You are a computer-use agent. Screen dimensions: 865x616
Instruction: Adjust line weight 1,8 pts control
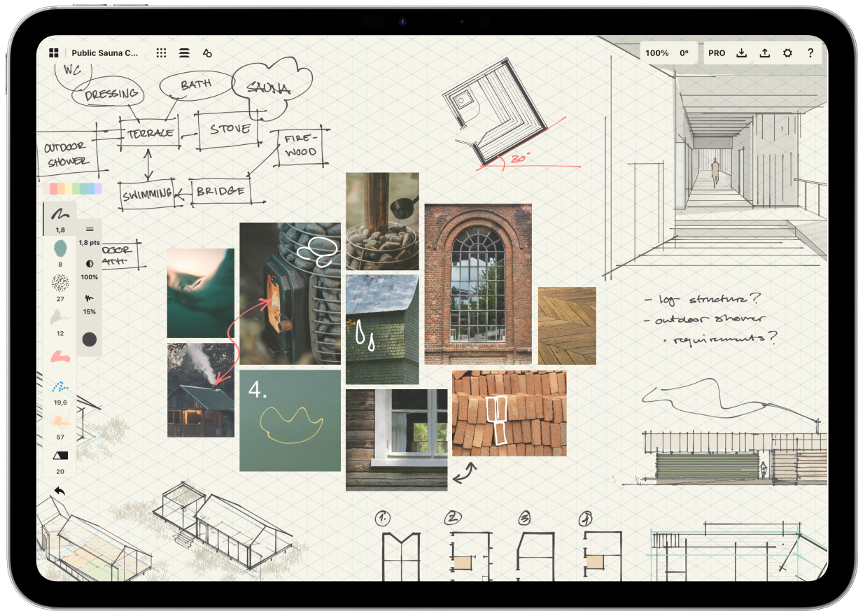point(90,234)
